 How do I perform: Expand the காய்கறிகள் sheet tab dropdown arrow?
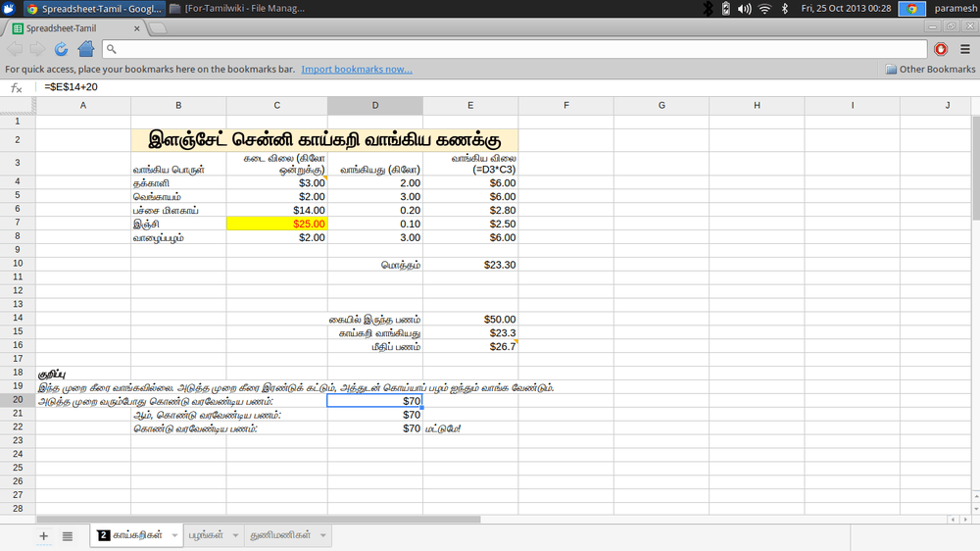click(174, 535)
